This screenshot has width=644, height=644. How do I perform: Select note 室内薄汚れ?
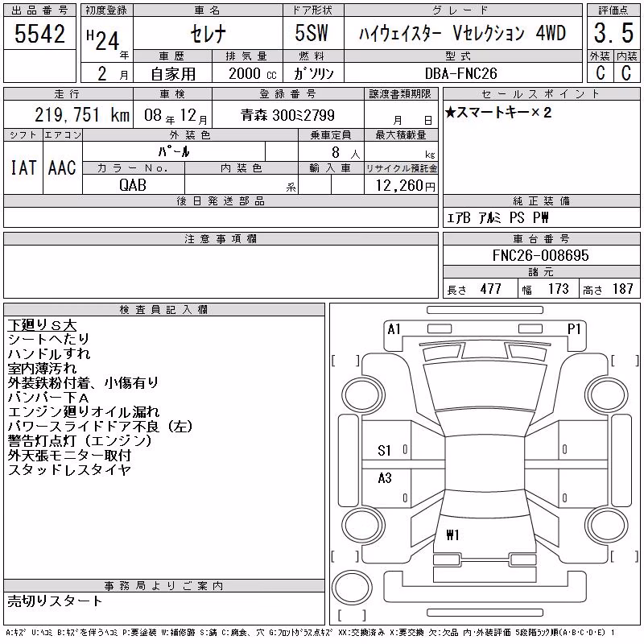42,368
